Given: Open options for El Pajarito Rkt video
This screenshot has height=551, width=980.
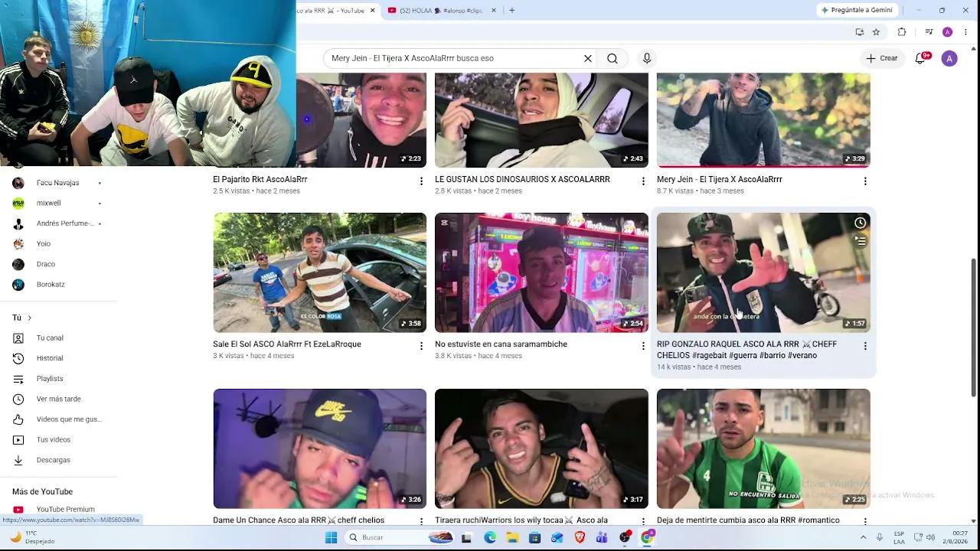Looking at the screenshot, I should coord(421,181).
